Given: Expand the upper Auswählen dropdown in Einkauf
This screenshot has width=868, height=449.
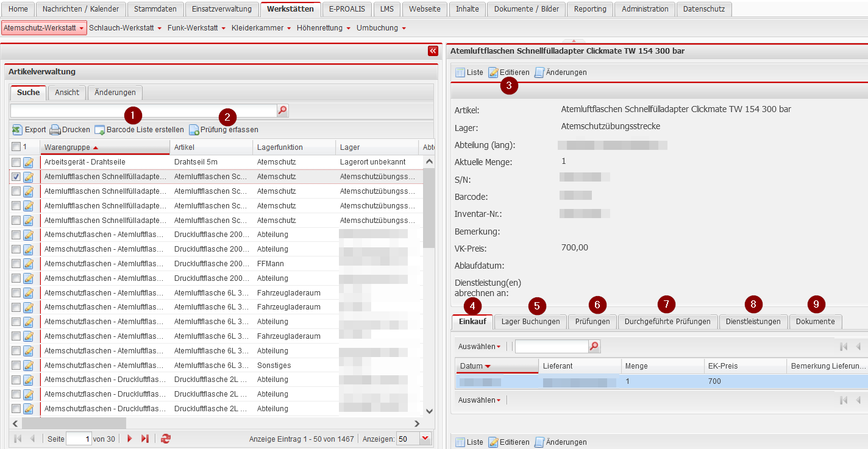Looking at the screenshot, I should [479, 347].
